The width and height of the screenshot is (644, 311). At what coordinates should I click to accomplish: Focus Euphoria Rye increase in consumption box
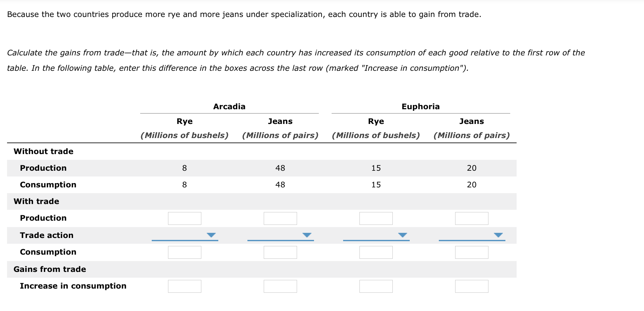coord(376,286)
